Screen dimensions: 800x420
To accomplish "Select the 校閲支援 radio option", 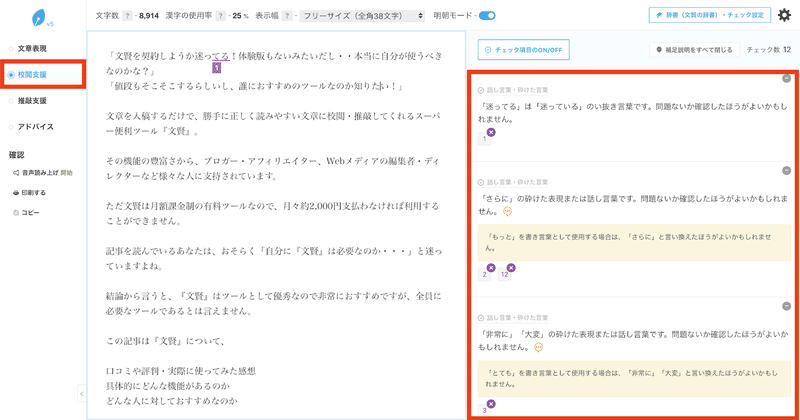I will [x=11, y=75].
